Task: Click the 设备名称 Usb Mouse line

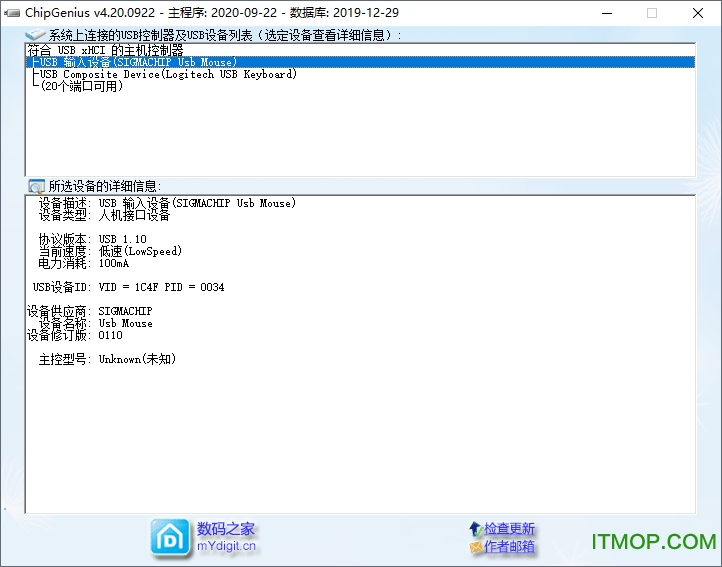Action: pos(95,323)
